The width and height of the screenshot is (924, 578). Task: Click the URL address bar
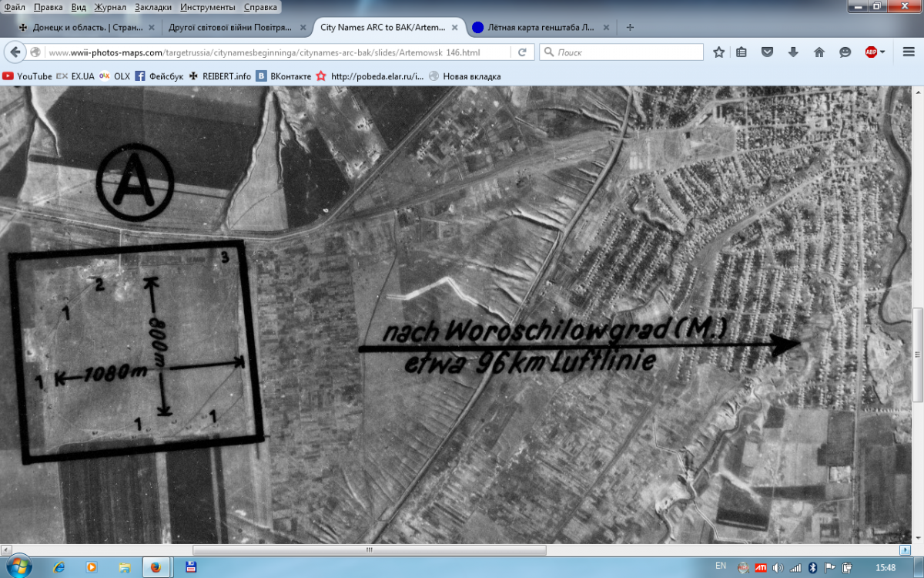[277, 52]
